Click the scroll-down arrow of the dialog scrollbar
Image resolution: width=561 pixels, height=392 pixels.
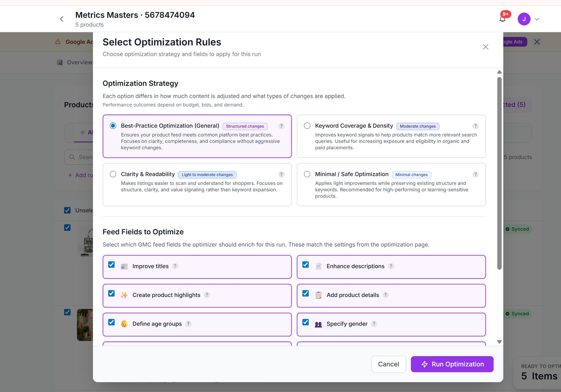click(499, 342)
